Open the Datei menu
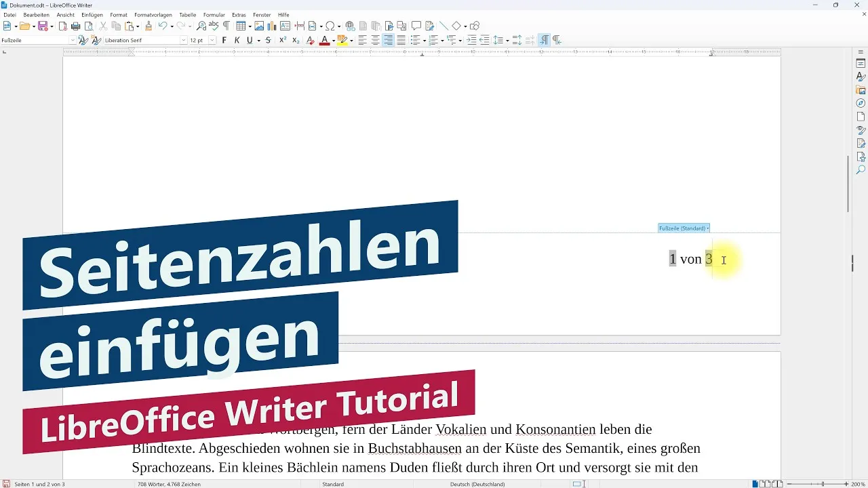Viewport: 868px width, 488px height. coord(9,14)
